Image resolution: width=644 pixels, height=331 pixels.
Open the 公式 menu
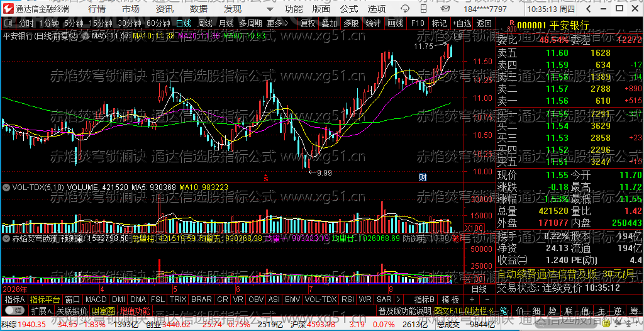[x=348, y=9]
